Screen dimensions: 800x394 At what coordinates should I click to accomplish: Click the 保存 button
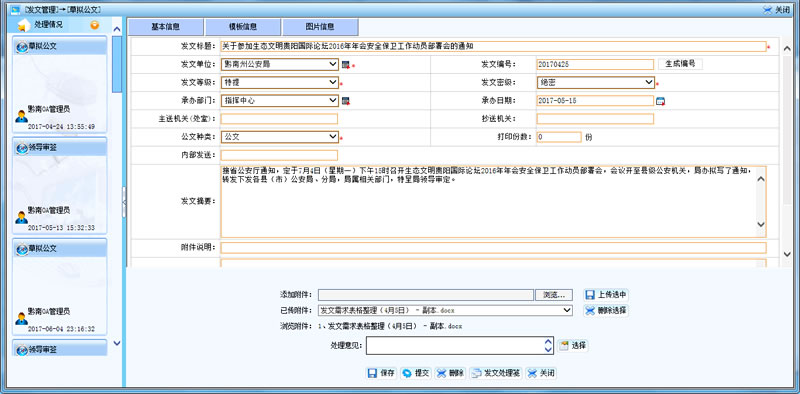click(x=382, y=373)
